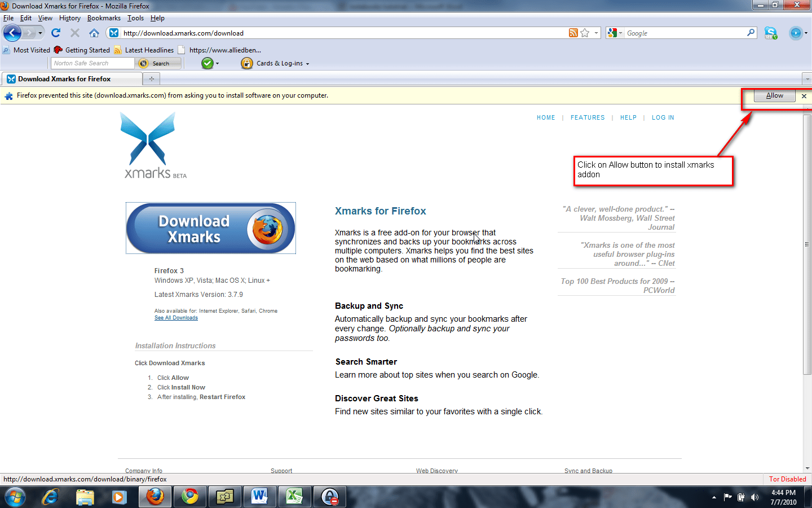This screenshot has height=508, width=812.
Task: Open the See All Downloads link
Action: [176, 318]
